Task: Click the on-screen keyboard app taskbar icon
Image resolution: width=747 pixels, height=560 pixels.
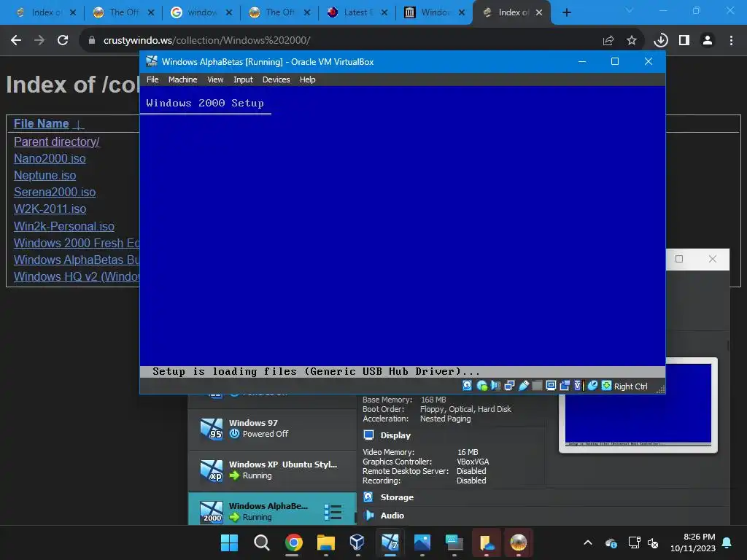Action: click(454, 542)
